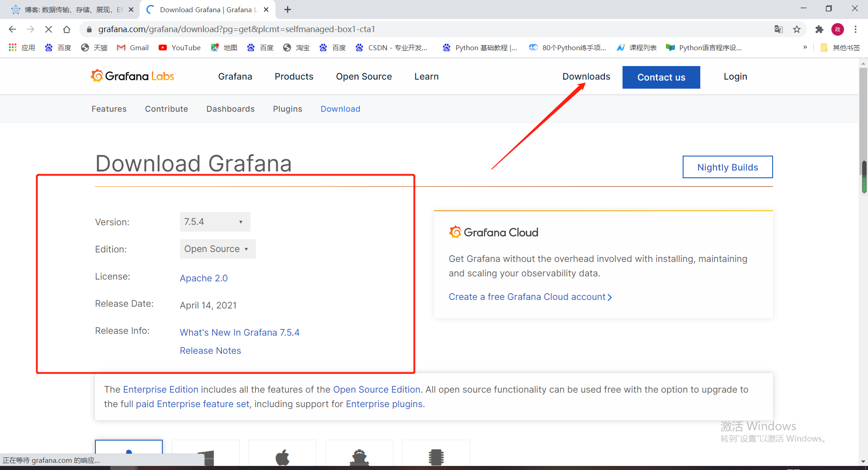868x470 pixels.
Task: Close the first blog tab
Action: click(131, 9)
